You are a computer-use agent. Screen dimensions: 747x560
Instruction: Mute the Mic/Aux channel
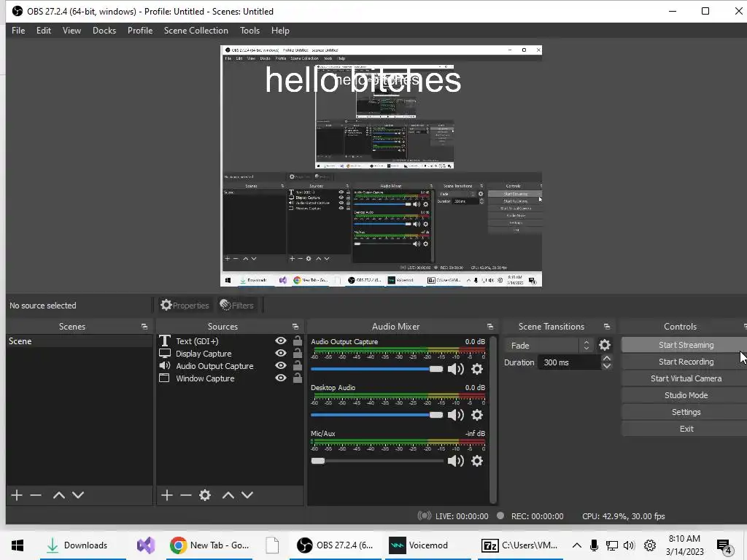456,461
